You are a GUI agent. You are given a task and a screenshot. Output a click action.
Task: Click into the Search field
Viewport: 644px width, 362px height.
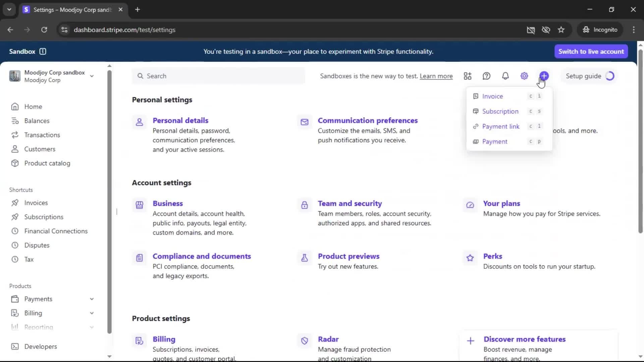pyautogui.click(x=218, y=76)
